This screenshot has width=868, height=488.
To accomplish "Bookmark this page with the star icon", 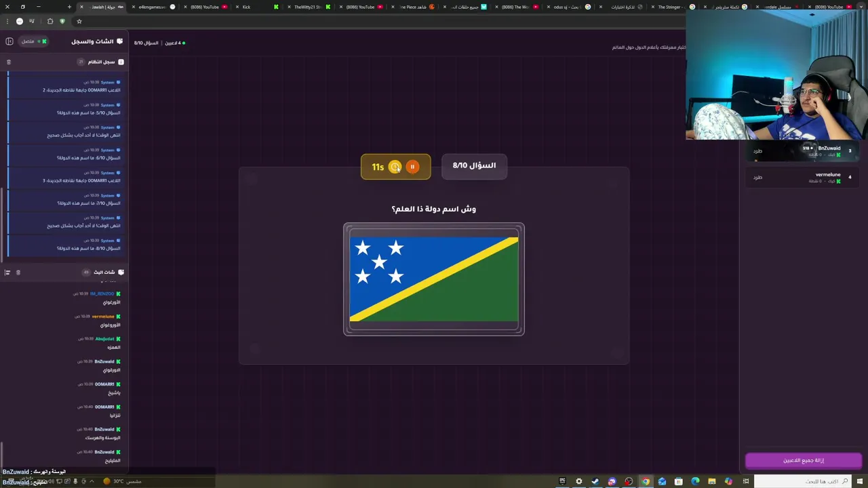I will [x=79, y=21].
